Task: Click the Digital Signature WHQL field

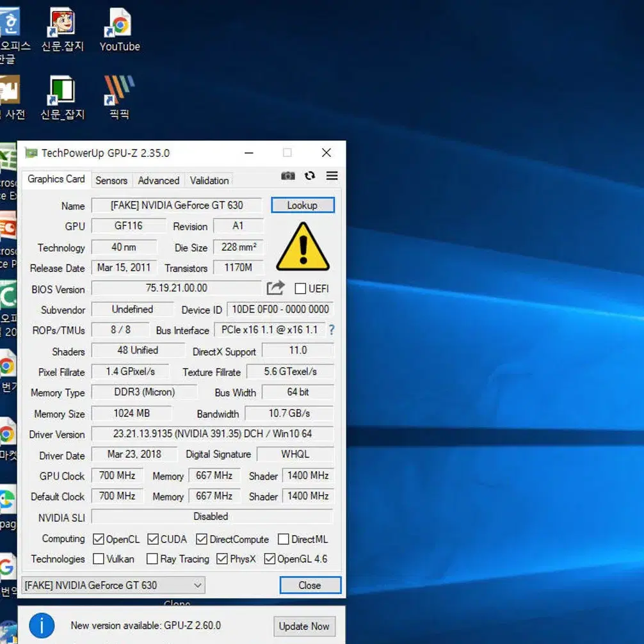Action: coord(295,455)
